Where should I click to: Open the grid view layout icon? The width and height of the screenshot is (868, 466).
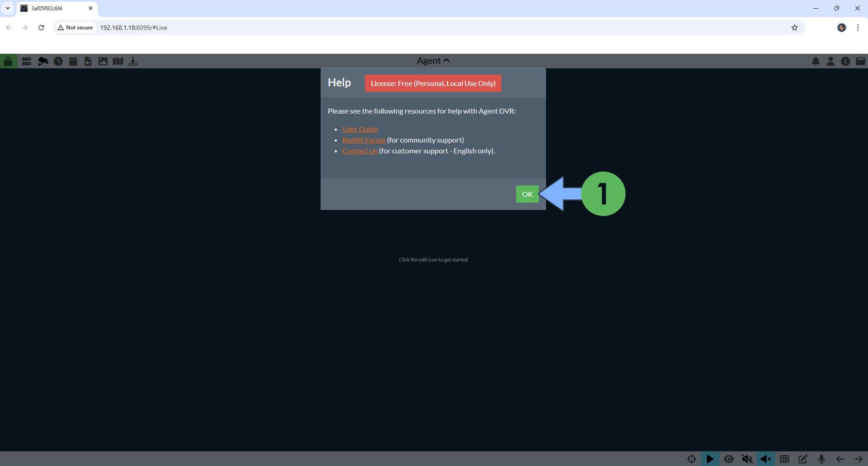[x=784, y=459]
